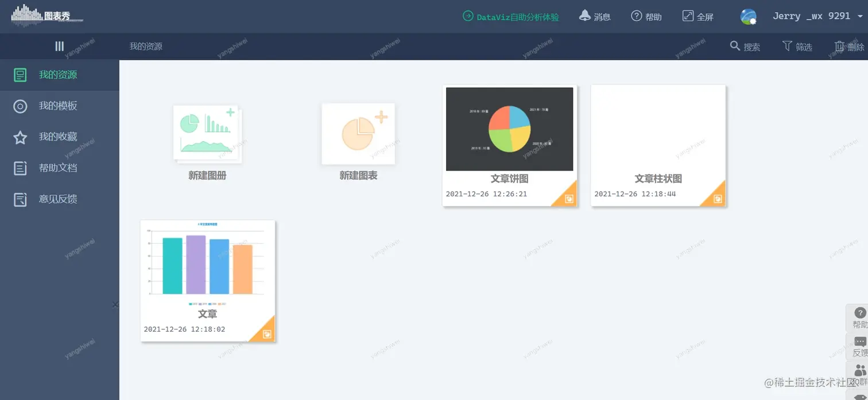This screenshot has width=868, height=400.
Task: Click the 搜索 magnifier icon
Action: click(x=735, y=46)
